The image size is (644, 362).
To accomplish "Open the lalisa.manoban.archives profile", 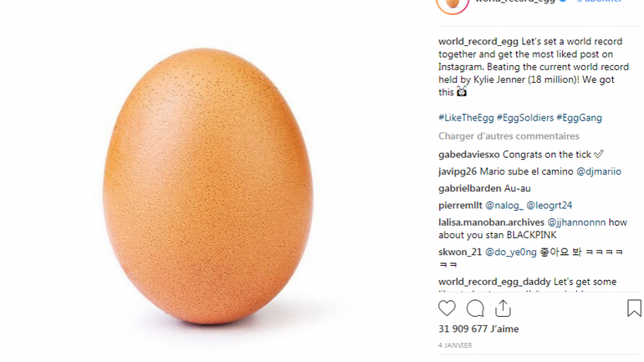I will click(x=491, y=222).
